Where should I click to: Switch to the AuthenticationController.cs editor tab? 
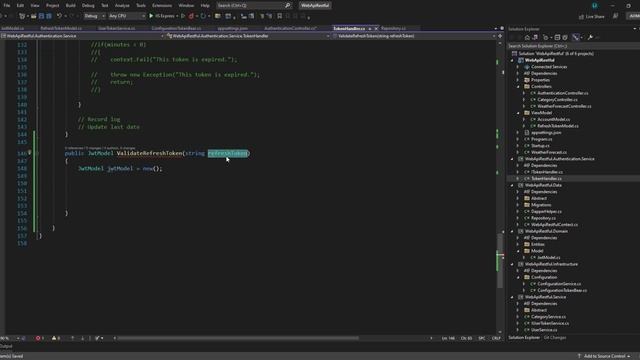[290, 28]
